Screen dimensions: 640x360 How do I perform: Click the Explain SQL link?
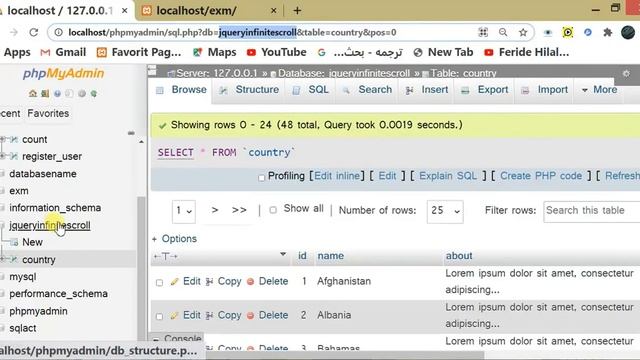click(x=448, y=176)
